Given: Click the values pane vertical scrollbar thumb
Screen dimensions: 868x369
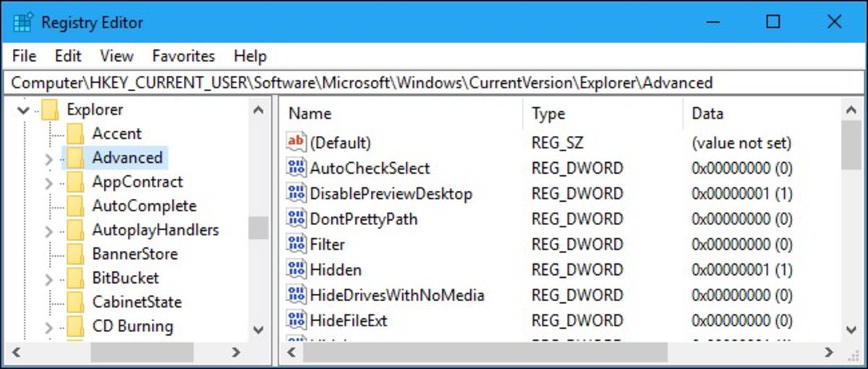Looking at the screenshot, I should (x=850, y=145).
